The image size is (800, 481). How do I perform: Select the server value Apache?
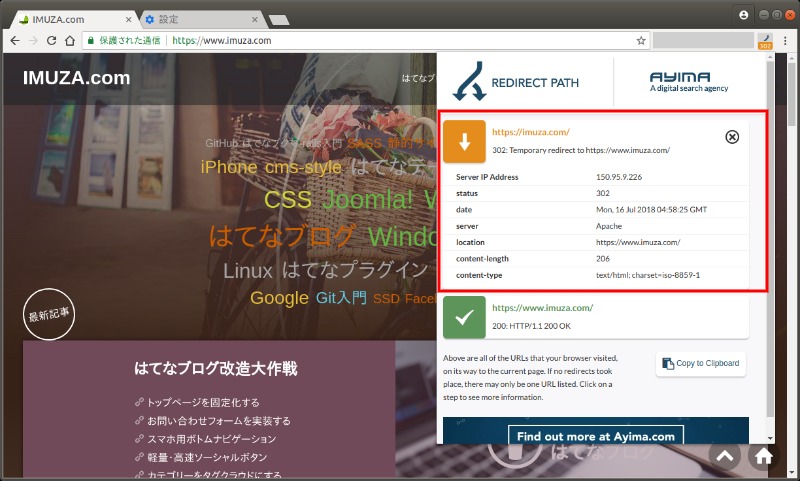pyautogui.click(x=609, y=226)
